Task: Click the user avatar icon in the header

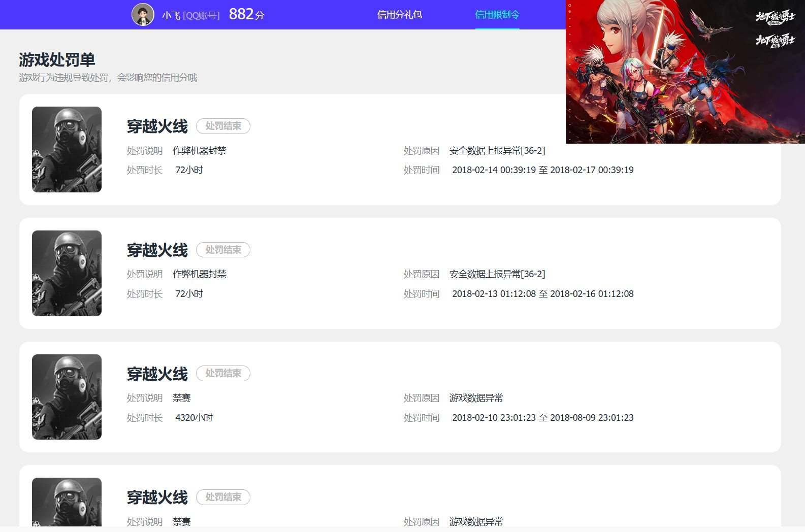Action: 143,15
